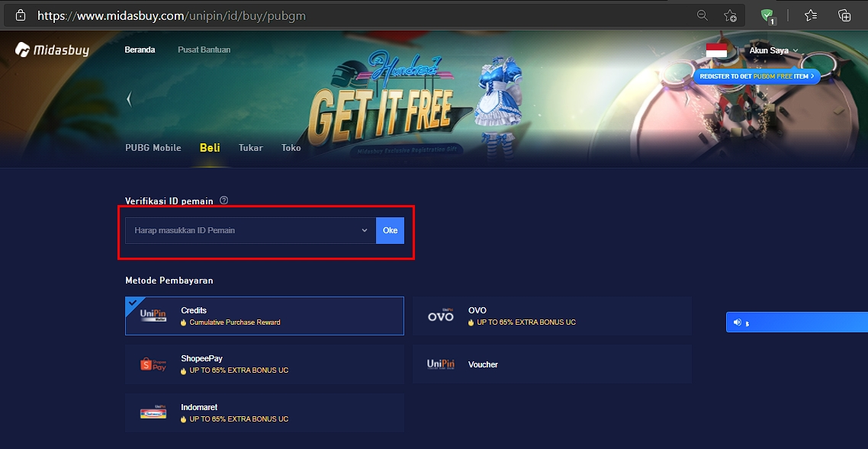The width and height of the screenshot is (868, 449).
Task: Click the UniPin Voucher logo
Action: 441,364
